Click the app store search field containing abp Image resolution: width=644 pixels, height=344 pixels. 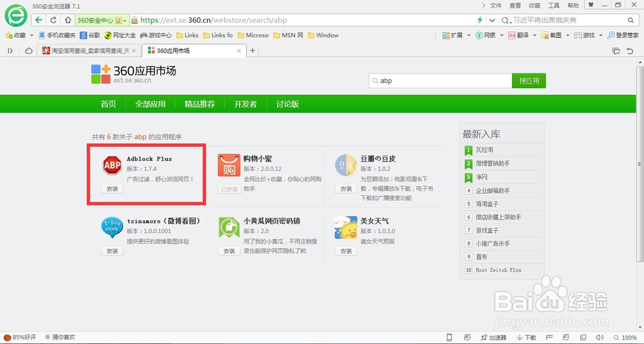[x=440, y=81]
